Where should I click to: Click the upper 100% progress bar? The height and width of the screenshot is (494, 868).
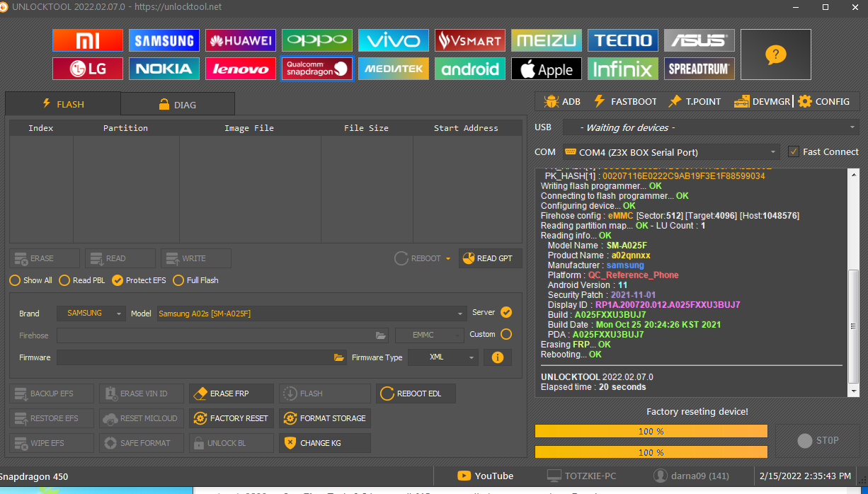[x=651, y=431]
